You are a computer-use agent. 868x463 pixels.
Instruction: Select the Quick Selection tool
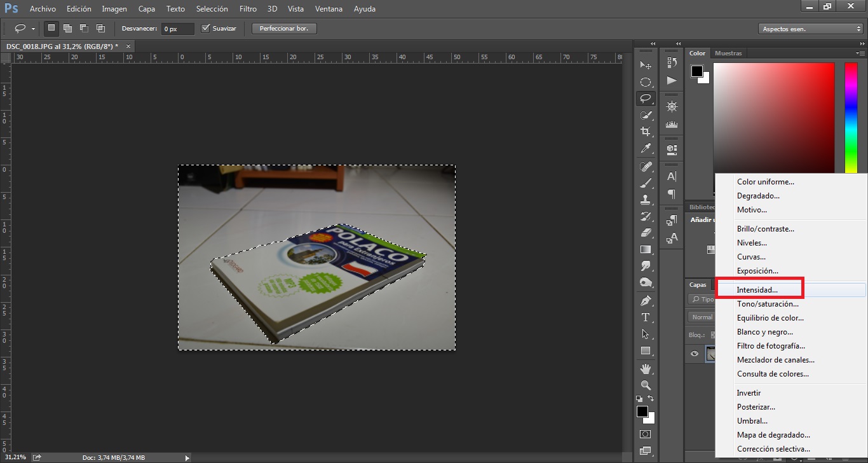(646, 115)
